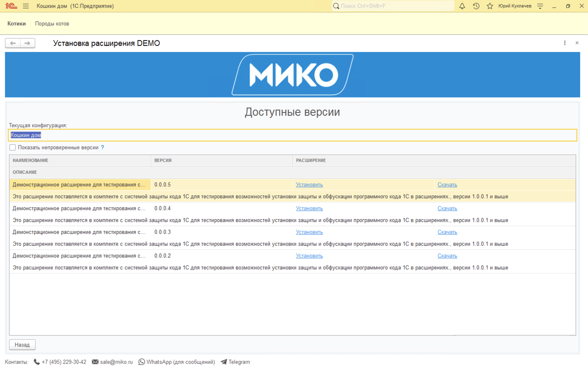Click email link sale@miko.ru

click(x=116, y=362)
